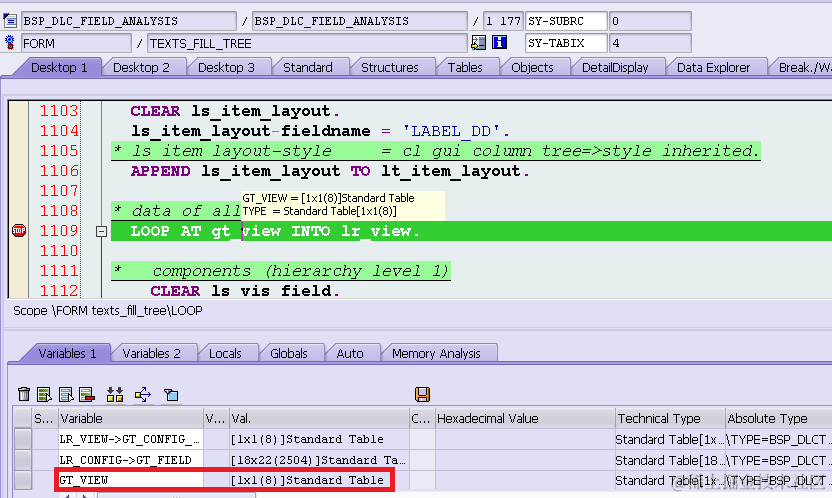Click the table select-all corner cell

coord(22,418)
